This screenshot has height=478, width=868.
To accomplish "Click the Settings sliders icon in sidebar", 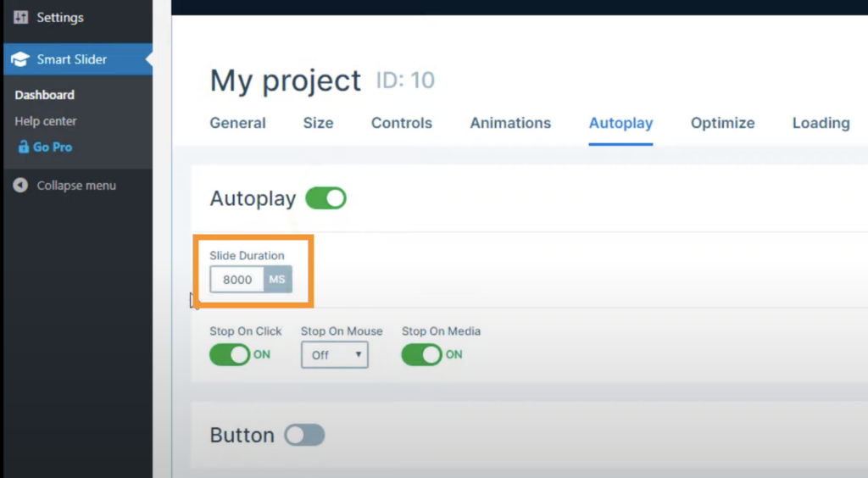I will pos(20,18).
